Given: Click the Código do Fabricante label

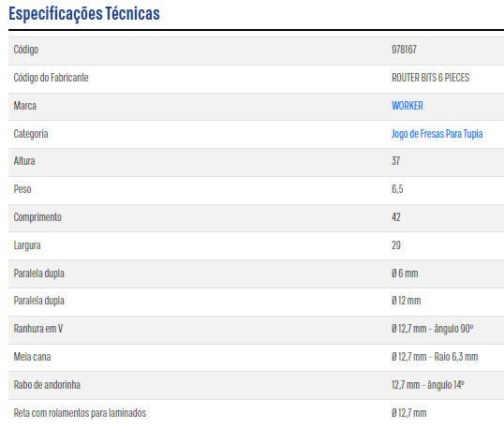Looking at the screenshot, I should point(51,78).
